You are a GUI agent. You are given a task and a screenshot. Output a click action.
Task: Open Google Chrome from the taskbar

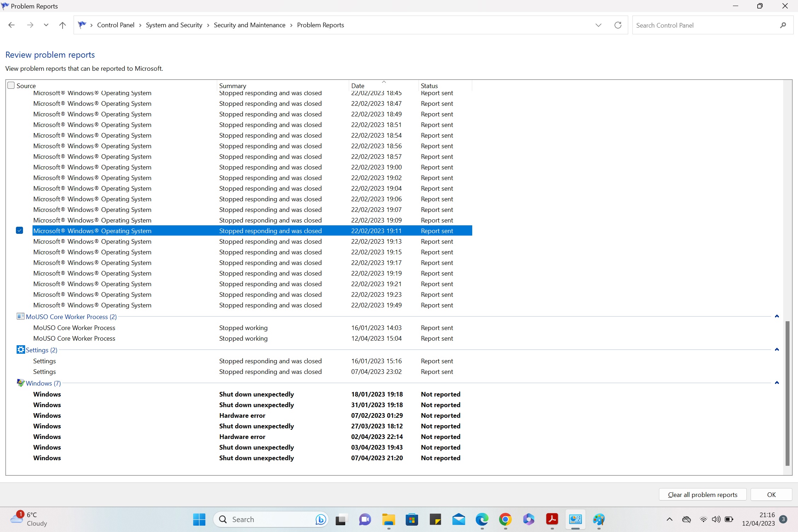505,519
